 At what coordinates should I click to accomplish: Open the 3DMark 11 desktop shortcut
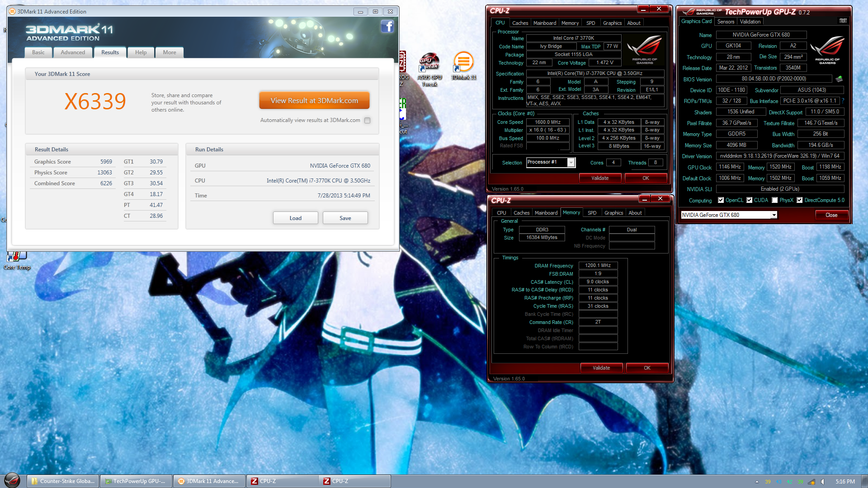coord(463,66)
